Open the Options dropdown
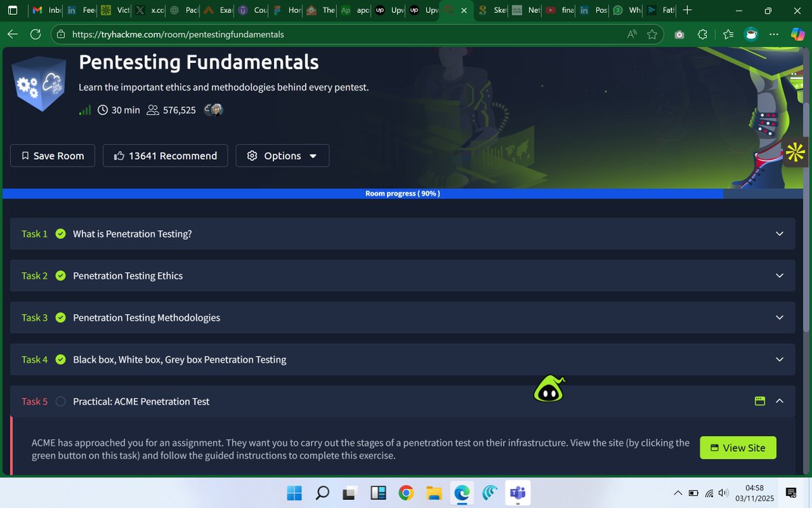This screenshot has width=812, height=508. pyautogui.click(x=282, y=156)
